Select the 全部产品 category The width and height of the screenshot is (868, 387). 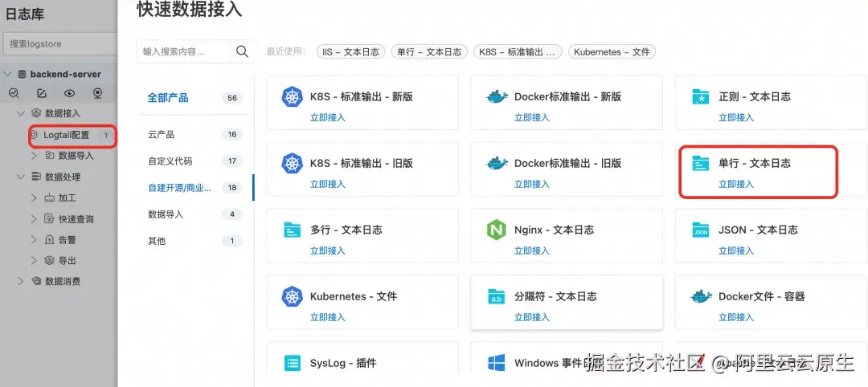pos(168,98)
